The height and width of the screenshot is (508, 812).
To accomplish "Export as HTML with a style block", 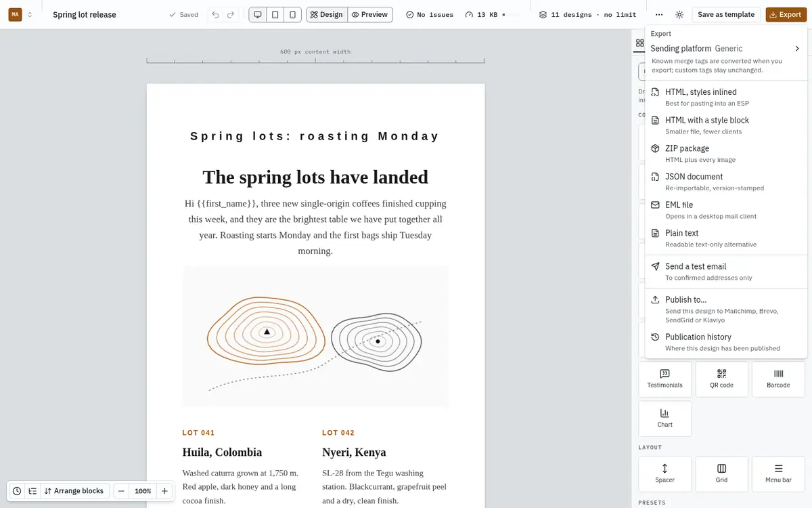I will pos(726,125).
